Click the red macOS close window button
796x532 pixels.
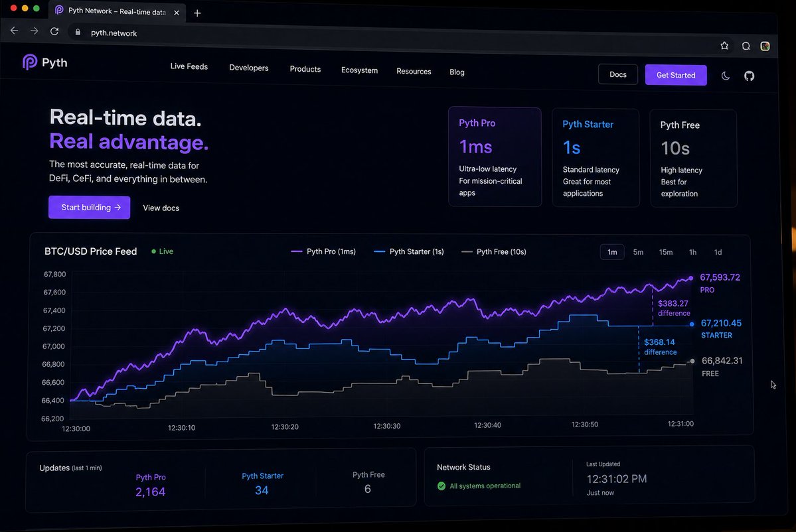[14, 7]
